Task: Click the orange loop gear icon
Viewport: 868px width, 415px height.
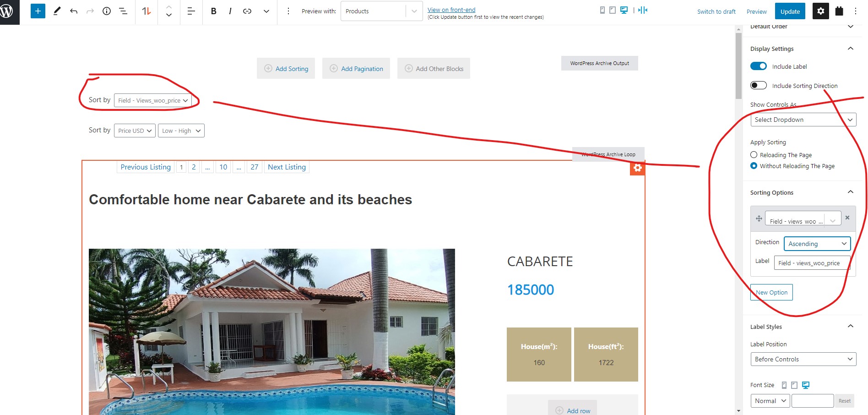Action: pos(637,168)
